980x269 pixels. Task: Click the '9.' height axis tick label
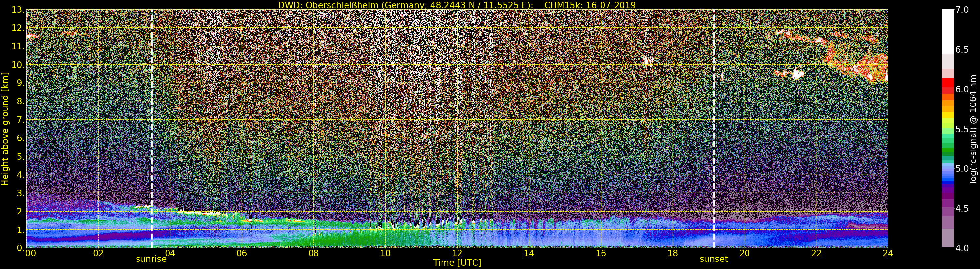tap(20, 83)
